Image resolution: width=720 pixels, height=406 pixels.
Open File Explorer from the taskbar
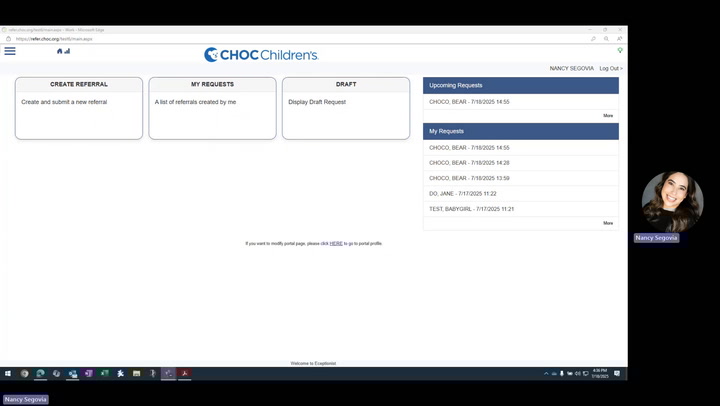[136, 373]
